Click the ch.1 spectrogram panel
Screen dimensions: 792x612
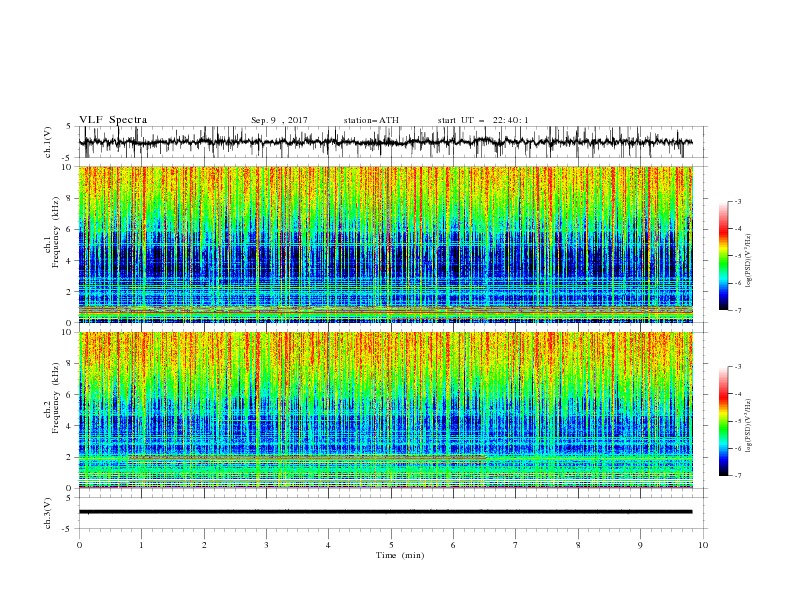pyautogui.click(x=386, y=244)
